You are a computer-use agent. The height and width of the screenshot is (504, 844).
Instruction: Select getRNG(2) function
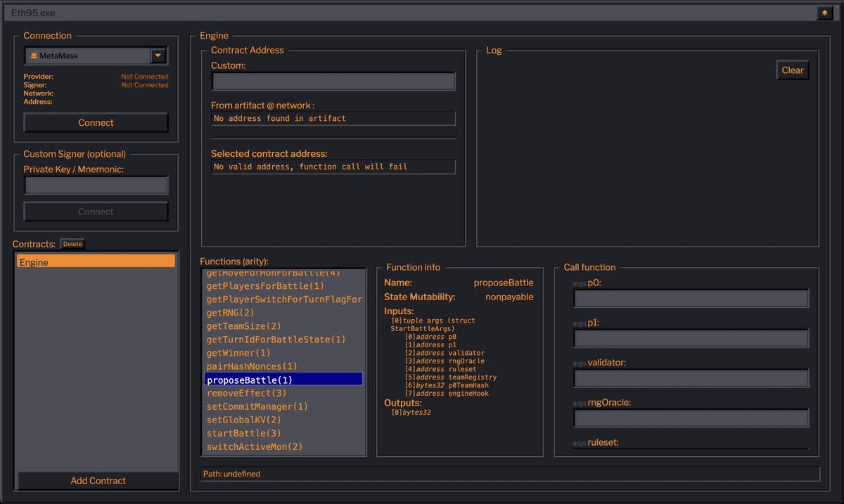point(283,313)
